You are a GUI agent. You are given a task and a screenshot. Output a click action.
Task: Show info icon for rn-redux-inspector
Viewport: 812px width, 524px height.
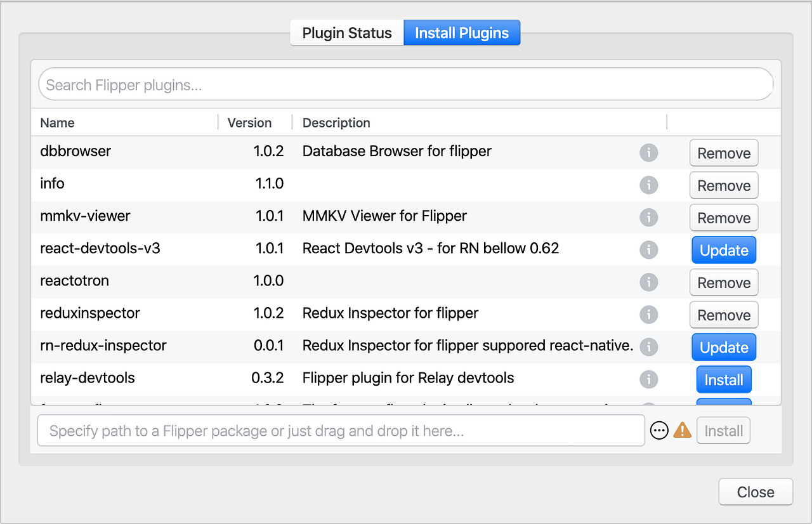coord(648,347)
